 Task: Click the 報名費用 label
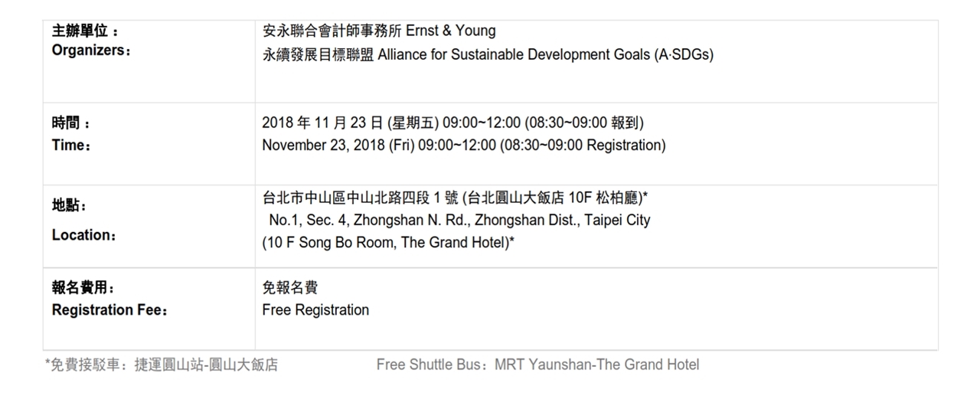click(83, 288)
